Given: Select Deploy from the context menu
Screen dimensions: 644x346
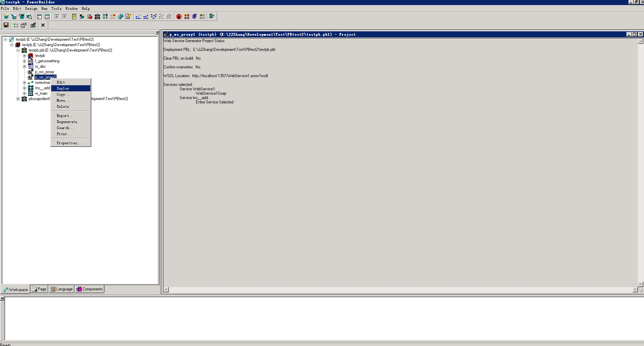Looking at the screenshot, I should click(x=63, y=88).
